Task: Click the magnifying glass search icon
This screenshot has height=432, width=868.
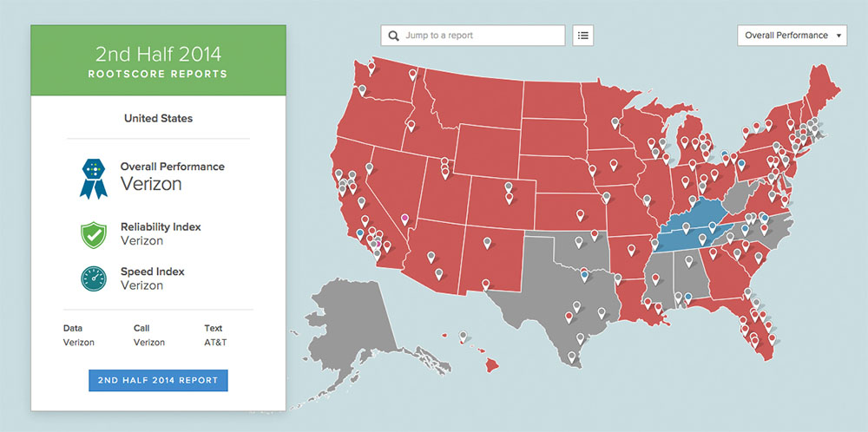Action: pos(394,36)
